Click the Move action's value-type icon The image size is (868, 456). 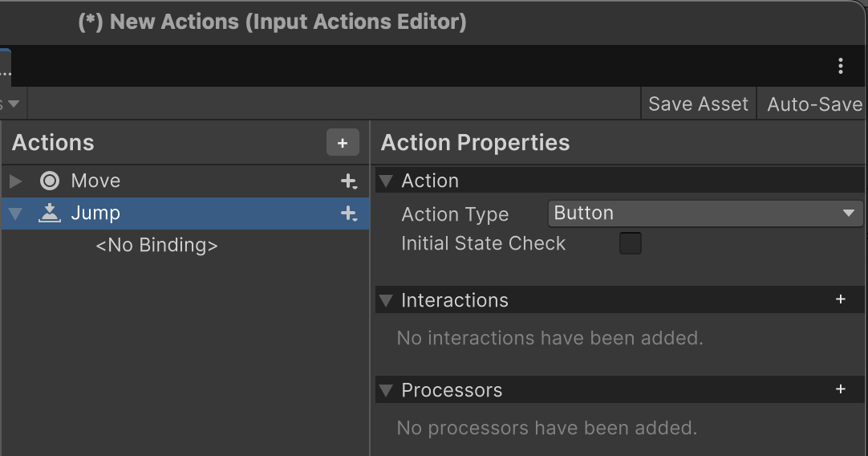(50, 181)
